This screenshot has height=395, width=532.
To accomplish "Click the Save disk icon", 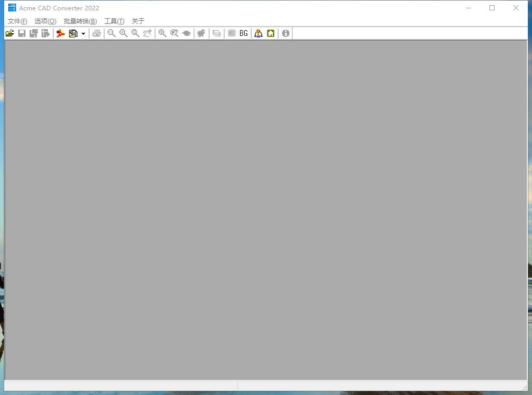I will coord(22,33).
